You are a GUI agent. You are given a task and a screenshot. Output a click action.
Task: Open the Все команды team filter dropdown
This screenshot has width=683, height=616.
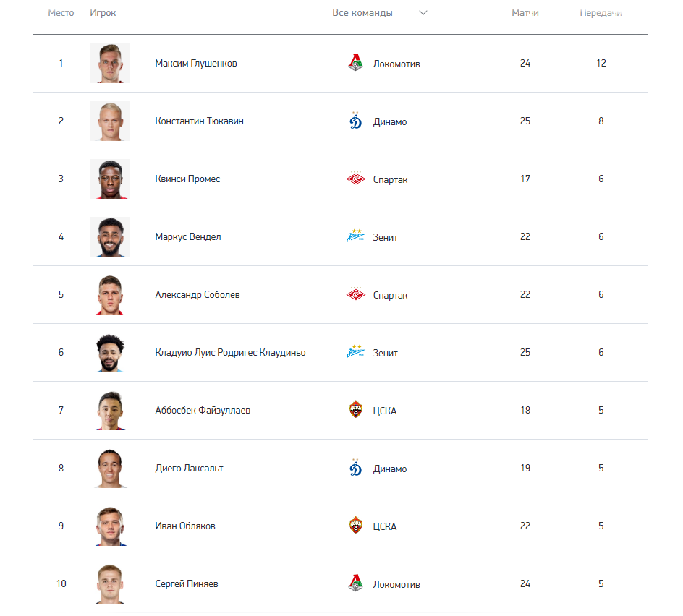point(379,12)
